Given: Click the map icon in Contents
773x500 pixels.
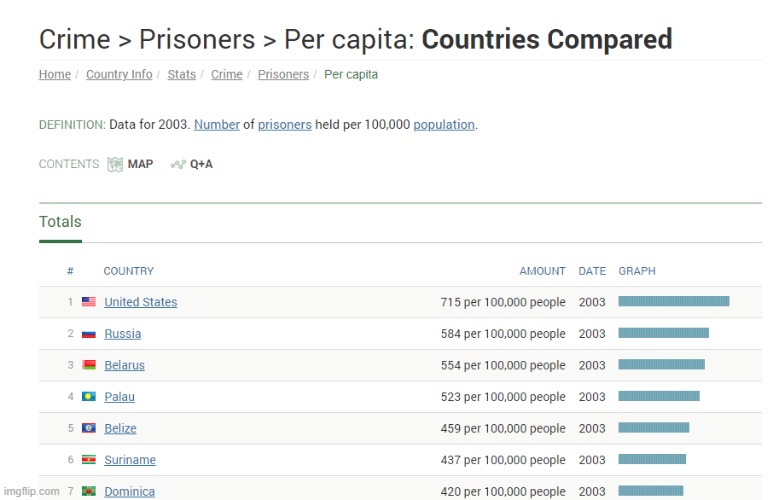Looking at the screenshot, I should [x=115, y=164].
